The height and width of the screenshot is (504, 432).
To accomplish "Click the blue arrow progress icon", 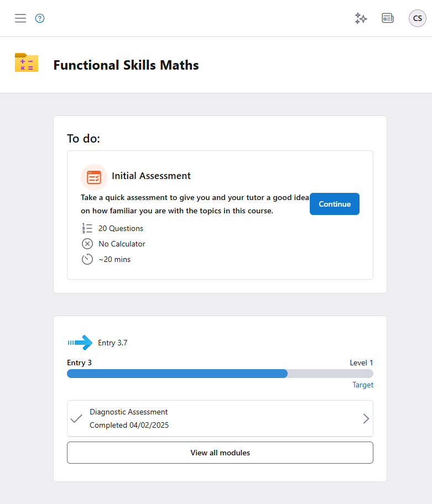I will [80, 343].
